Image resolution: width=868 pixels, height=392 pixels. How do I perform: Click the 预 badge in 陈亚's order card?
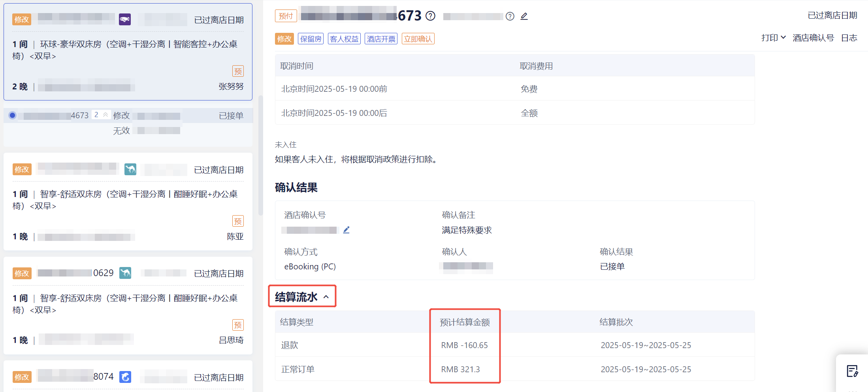point(238,221)
